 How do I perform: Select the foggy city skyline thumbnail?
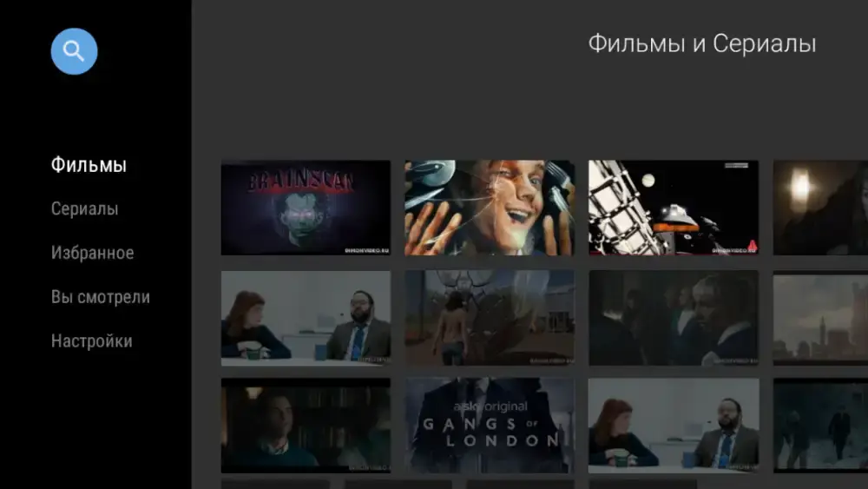[820, 317]
